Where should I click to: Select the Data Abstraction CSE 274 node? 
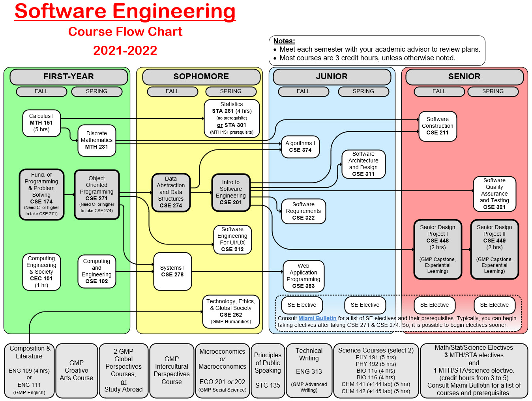171,193
